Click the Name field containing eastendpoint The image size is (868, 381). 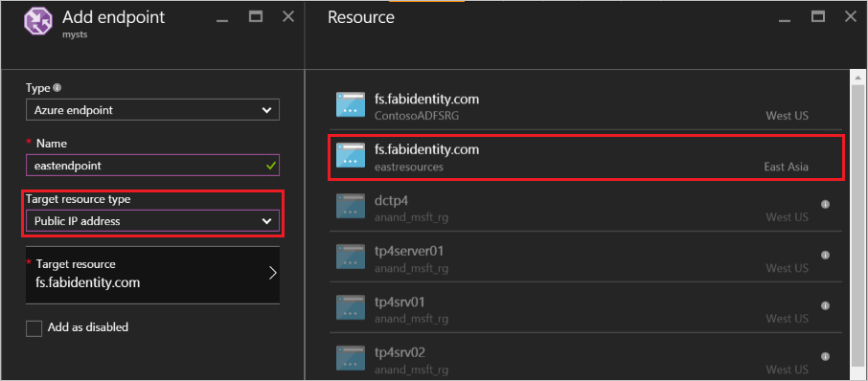152,166
